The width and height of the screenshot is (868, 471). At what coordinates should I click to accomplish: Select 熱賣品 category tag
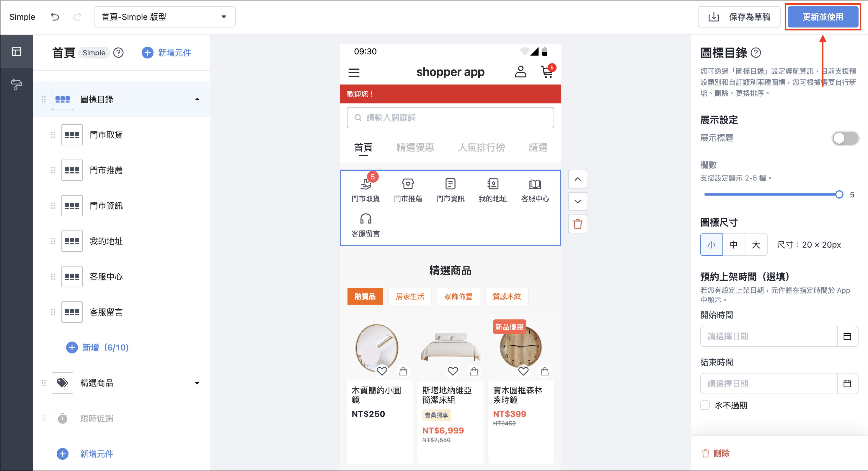365,296
